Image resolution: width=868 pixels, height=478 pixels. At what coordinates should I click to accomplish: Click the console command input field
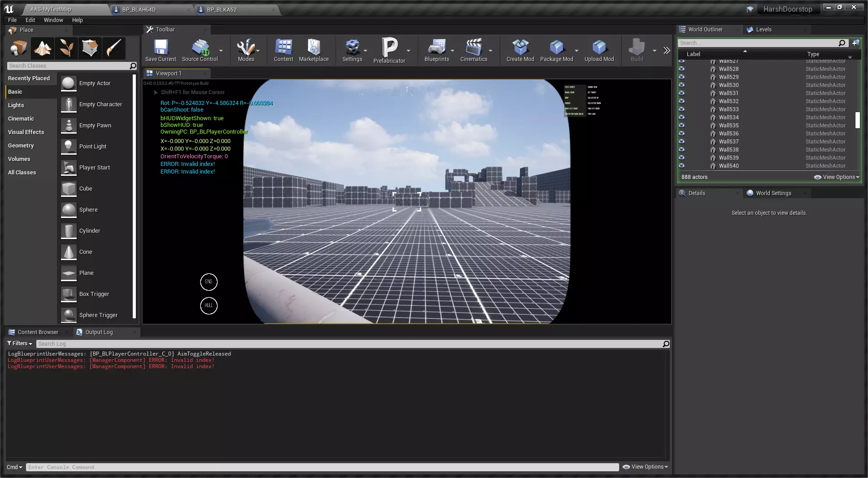coord(322,467)
